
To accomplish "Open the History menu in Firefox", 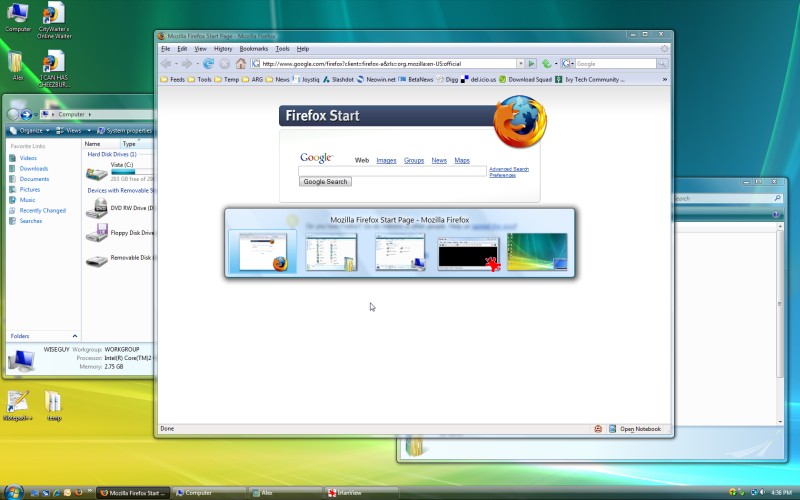I will click(x=223, y=49).
